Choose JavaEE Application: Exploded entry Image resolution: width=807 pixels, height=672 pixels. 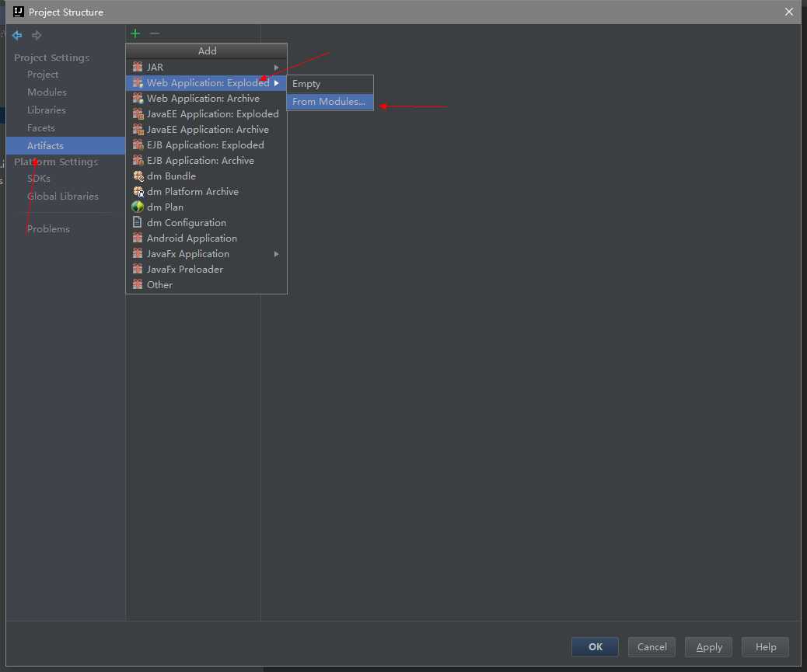tap(206, 113)
